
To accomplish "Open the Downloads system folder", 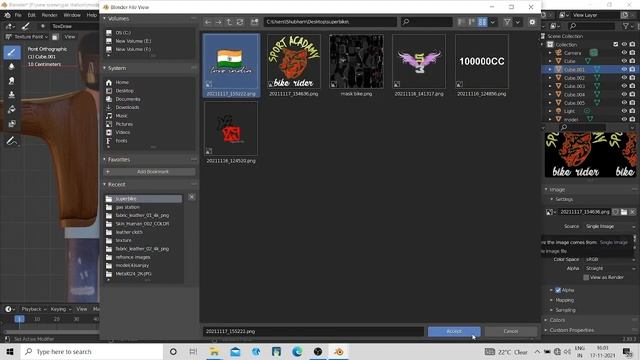I will (x=127, y=107).
